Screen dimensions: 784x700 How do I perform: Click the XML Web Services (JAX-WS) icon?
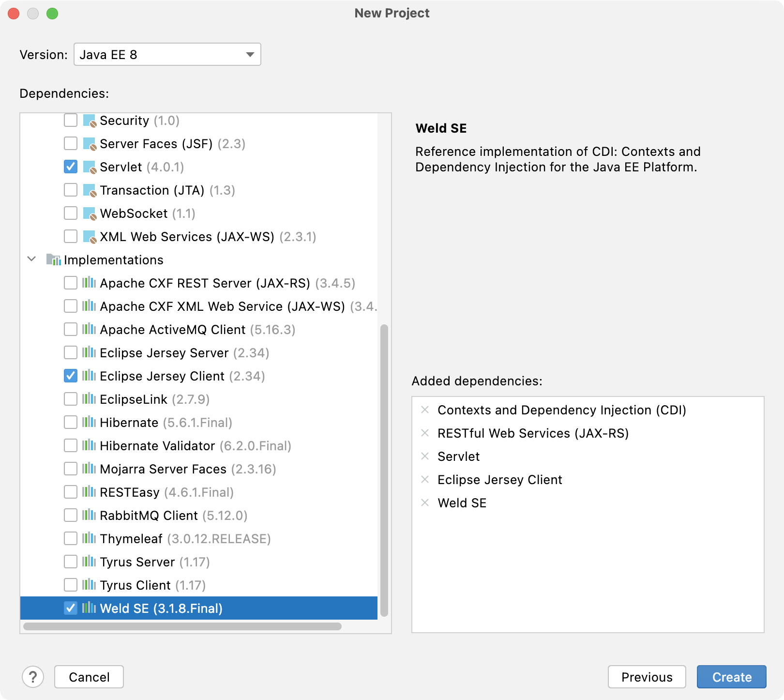[x=90, y=237]
